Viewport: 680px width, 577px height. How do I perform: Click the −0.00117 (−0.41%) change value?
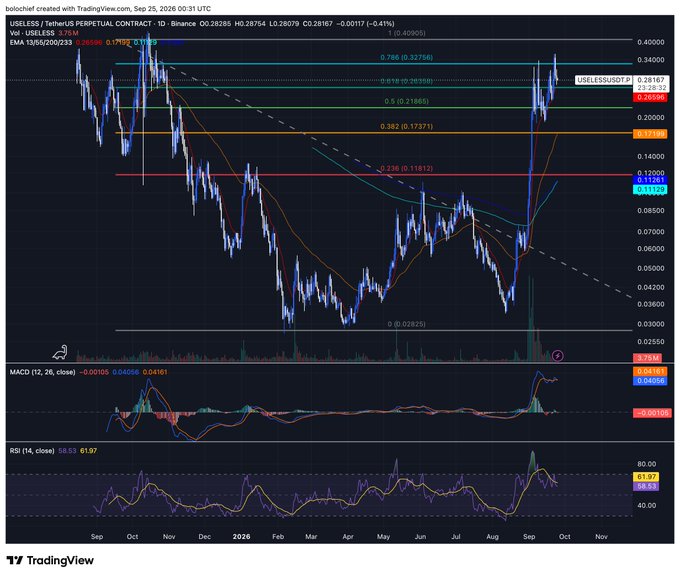tap(365, 23)
